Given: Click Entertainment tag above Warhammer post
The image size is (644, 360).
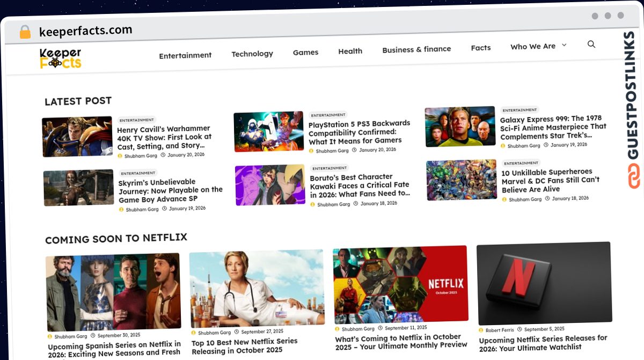Looking at the screenshot, I should 136,120.
